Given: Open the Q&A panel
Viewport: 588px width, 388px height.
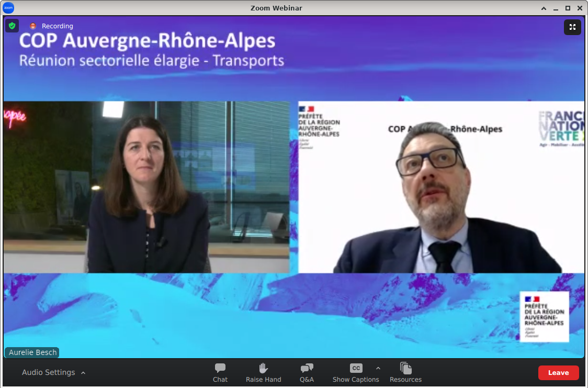Looking at the screenshot, I should click(307, 373).
